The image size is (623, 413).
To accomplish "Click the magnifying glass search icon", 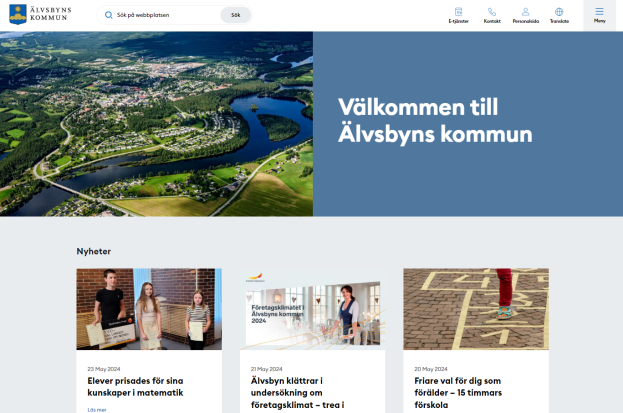I will coord(109,15).
